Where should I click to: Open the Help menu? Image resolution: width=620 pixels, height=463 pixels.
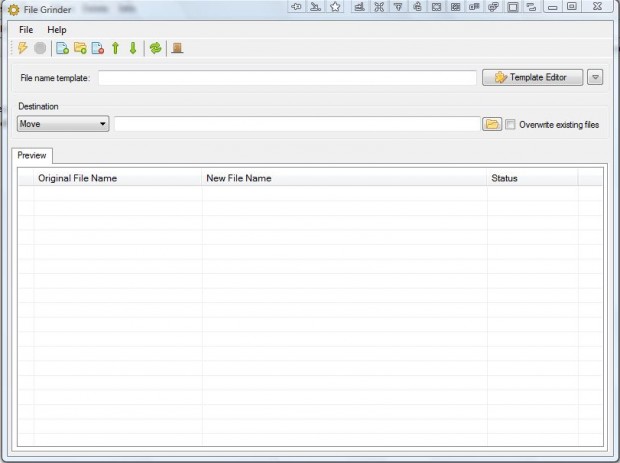57,30
